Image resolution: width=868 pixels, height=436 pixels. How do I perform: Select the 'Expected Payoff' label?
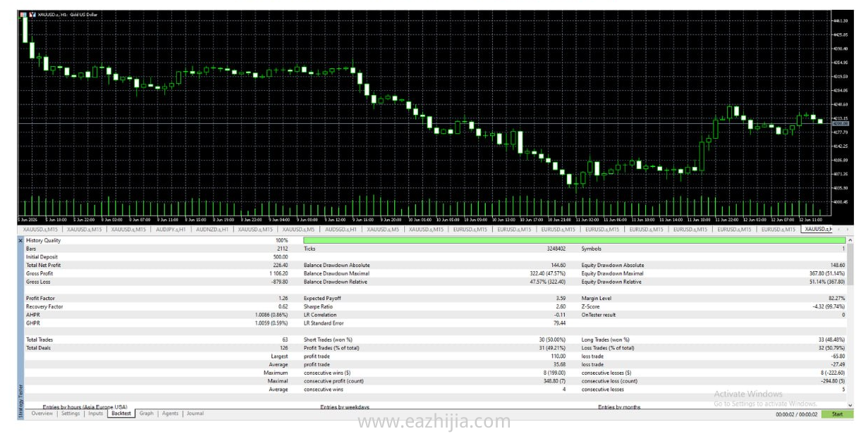click(322, 299)
